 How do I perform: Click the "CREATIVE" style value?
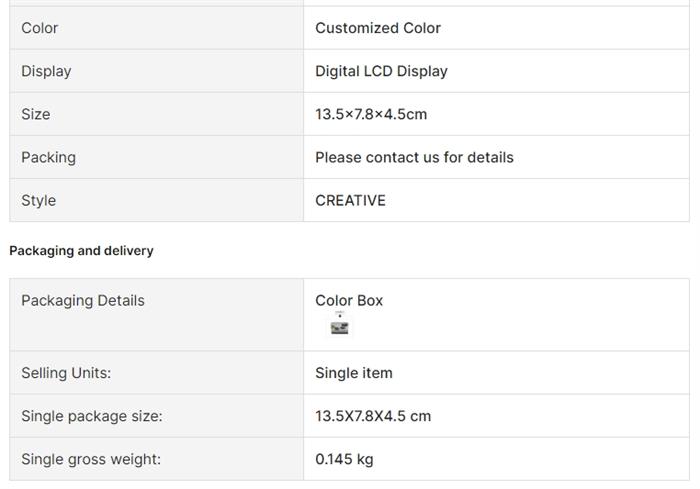click(350, 200)
